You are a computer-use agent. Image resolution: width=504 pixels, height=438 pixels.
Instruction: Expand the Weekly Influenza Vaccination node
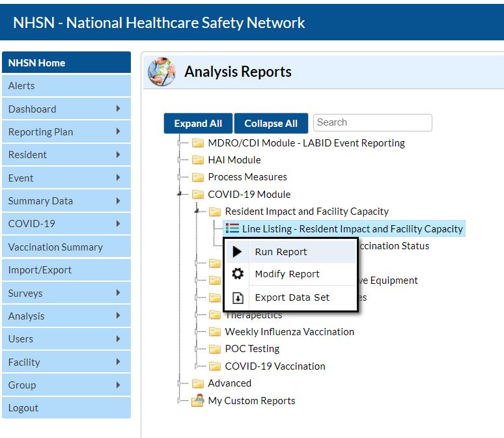196,331
